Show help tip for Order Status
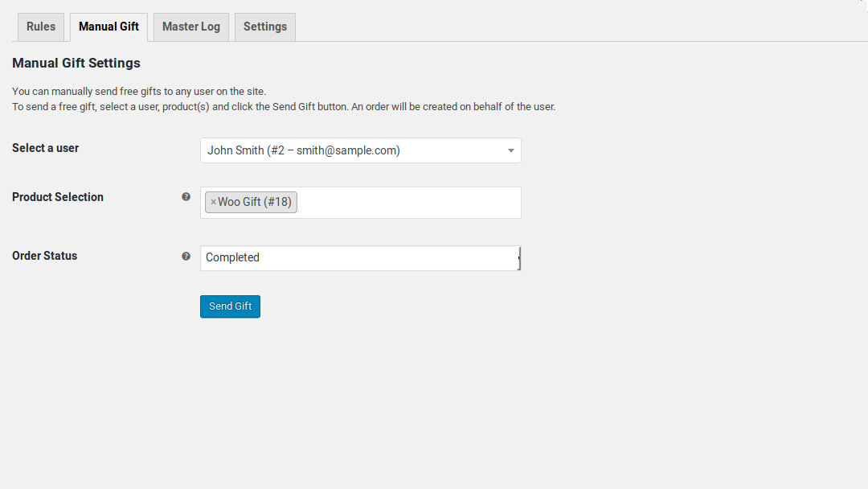 click(x=186, y=257)
